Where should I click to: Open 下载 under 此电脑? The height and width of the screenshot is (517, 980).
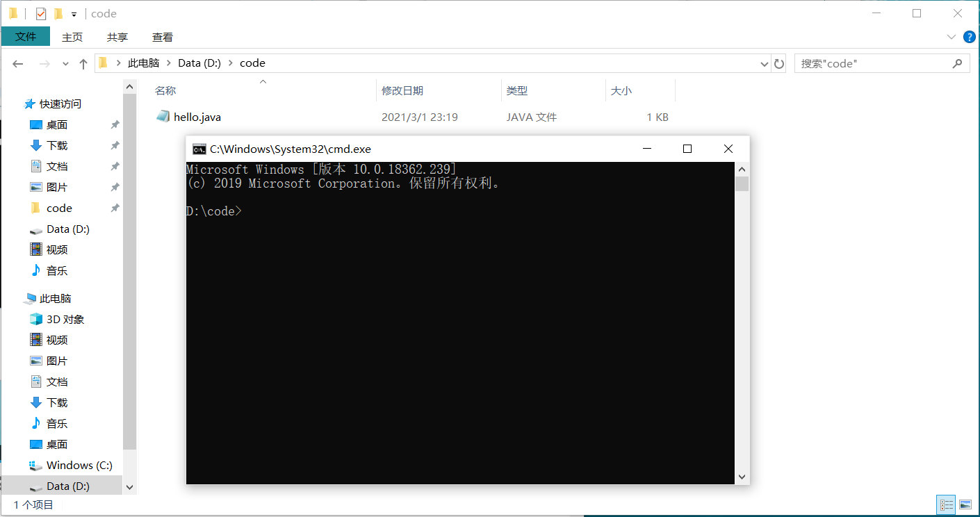57,402
